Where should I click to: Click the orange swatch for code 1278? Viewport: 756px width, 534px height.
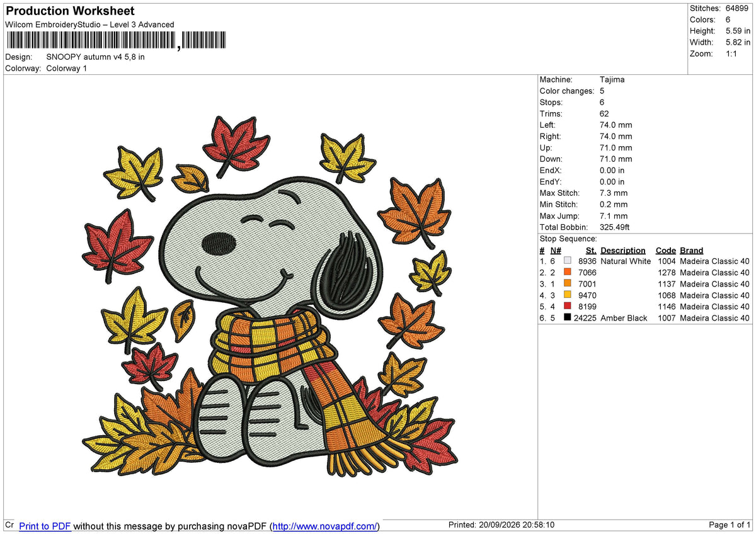(568, 272)
